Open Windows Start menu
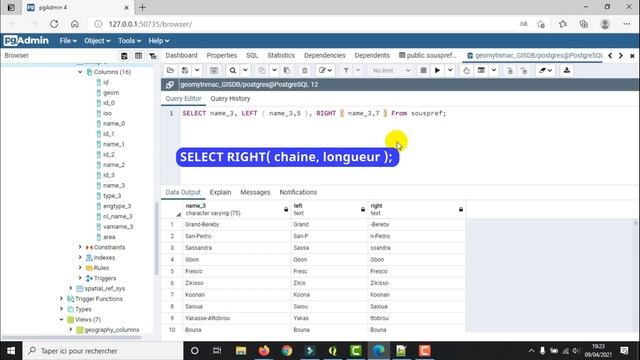640x360 pixels. [11, 351]
